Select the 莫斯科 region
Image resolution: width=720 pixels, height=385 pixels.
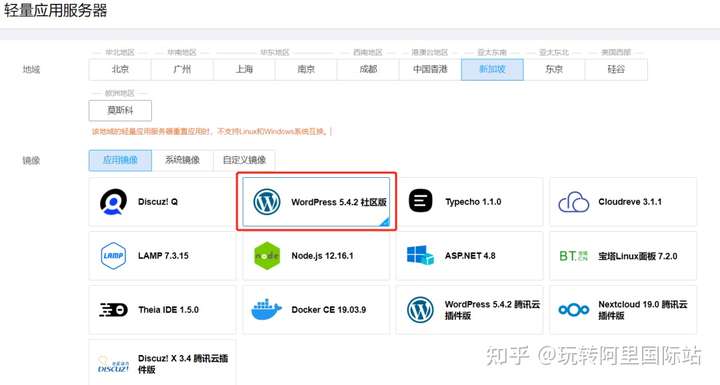[x=120, y=110]
